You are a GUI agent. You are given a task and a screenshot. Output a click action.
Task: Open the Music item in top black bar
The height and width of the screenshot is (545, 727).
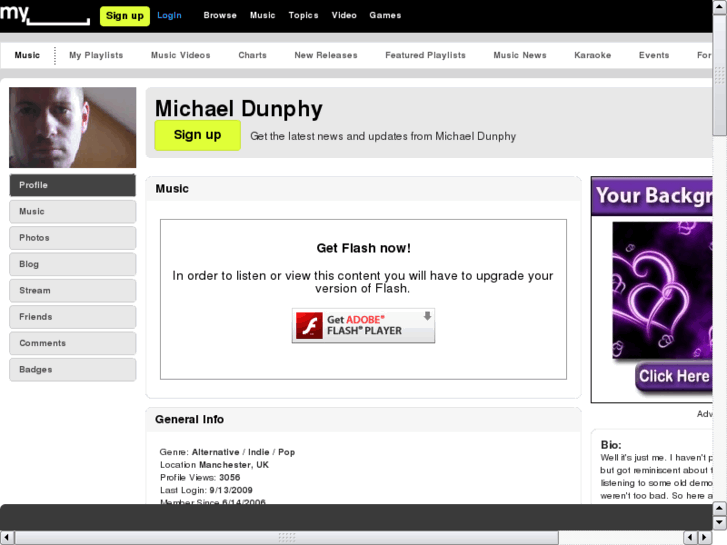pyautogui.click(x=262, y=15)
